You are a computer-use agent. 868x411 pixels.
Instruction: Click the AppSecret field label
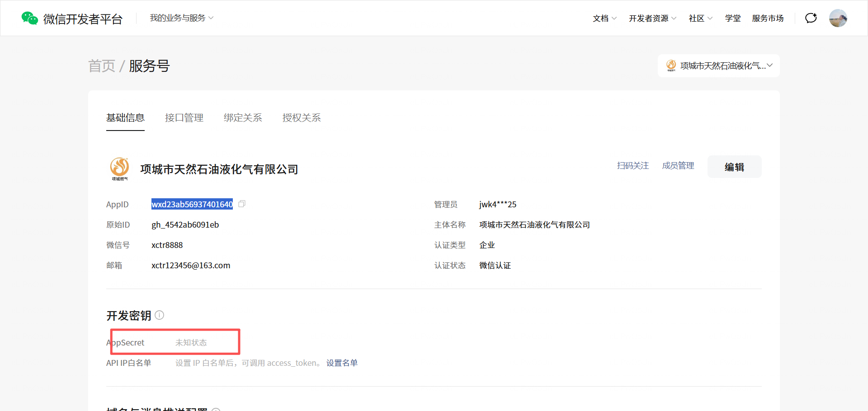click(x=125, y=343)
